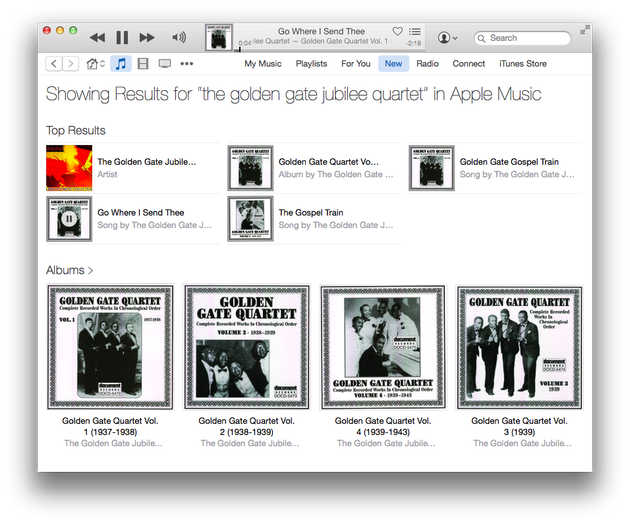This screenshot has height=524, width=630.
Task: Open The Gospel Train song result
Action: pyautogui.click(x=311, y=212)
